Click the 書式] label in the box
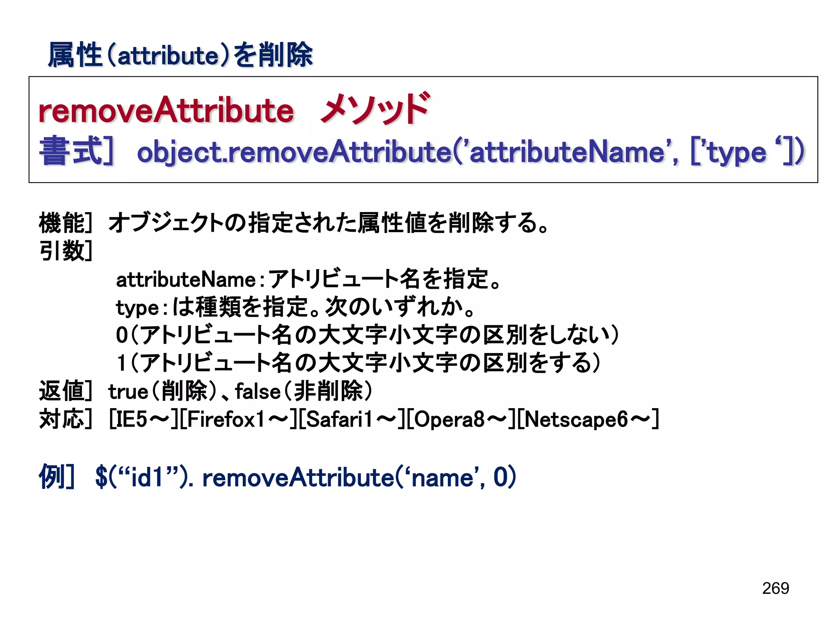 (x=77, y=151)
